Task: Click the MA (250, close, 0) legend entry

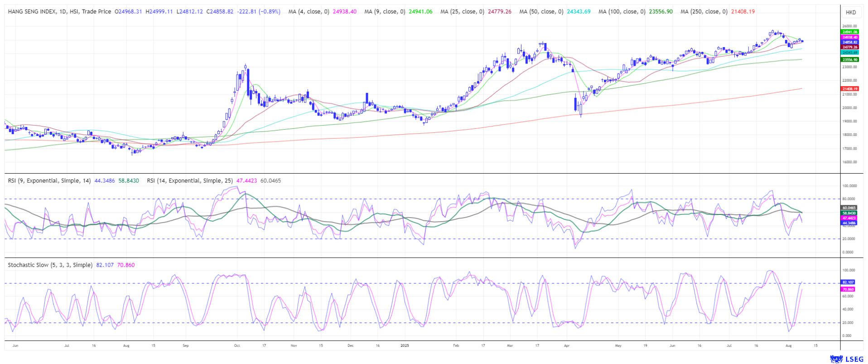Action: [x=704, y=12]
